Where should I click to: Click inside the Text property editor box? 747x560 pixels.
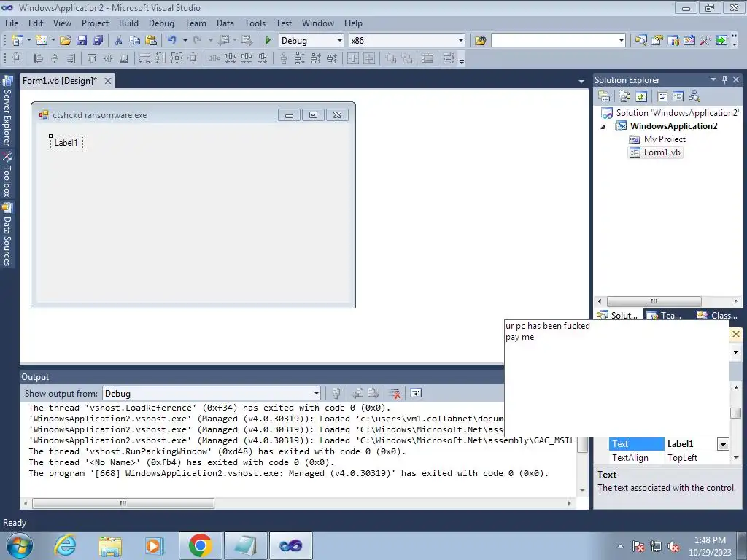point(616,378)
